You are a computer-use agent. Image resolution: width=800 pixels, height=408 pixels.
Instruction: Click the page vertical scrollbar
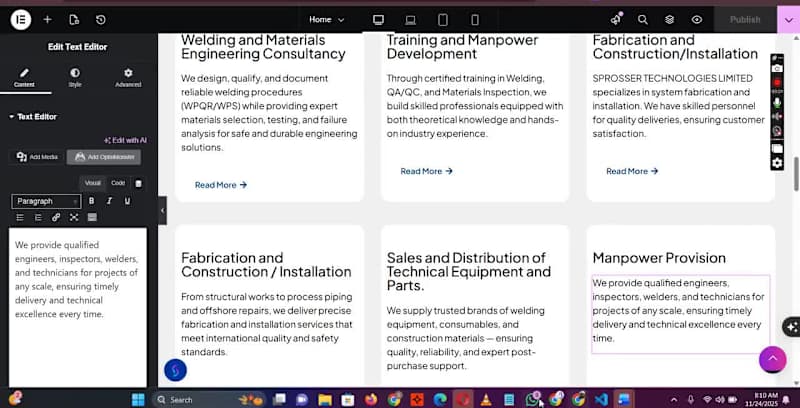coord(796,175)
